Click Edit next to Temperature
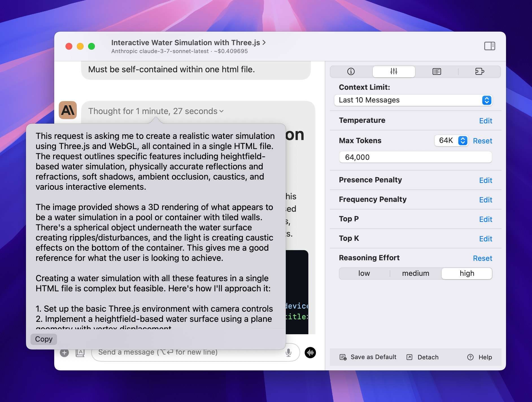 pos(485,121)
